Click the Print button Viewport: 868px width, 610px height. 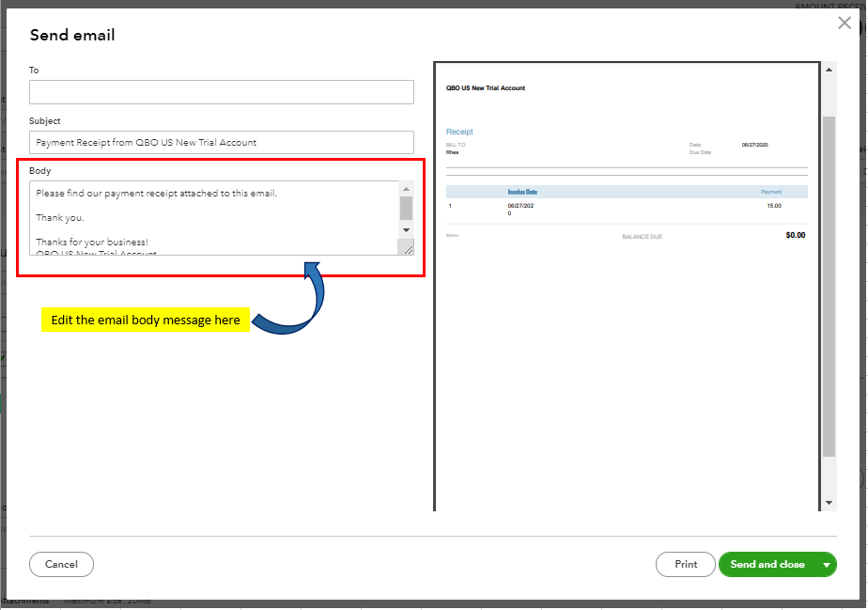coord(686,564)
